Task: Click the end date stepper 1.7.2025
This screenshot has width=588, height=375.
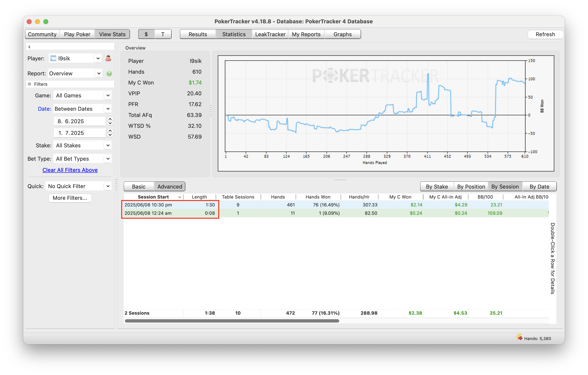Action: click(110, 133)
